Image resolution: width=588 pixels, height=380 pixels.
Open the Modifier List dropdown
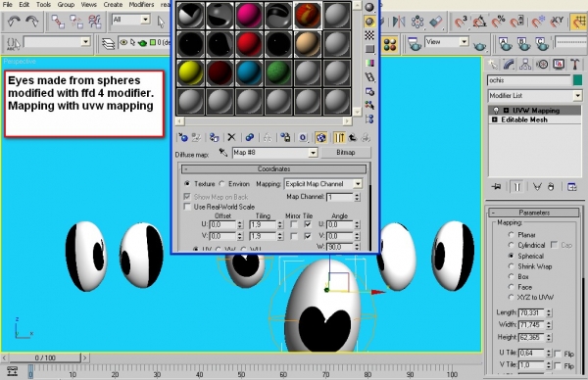pyautogui.click(x=535, y=96)
